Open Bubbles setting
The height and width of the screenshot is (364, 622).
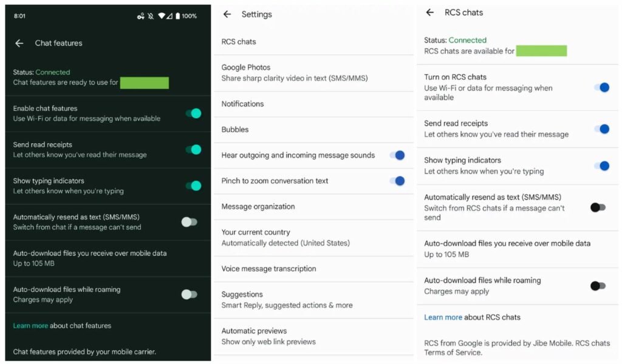click(313, 129)
